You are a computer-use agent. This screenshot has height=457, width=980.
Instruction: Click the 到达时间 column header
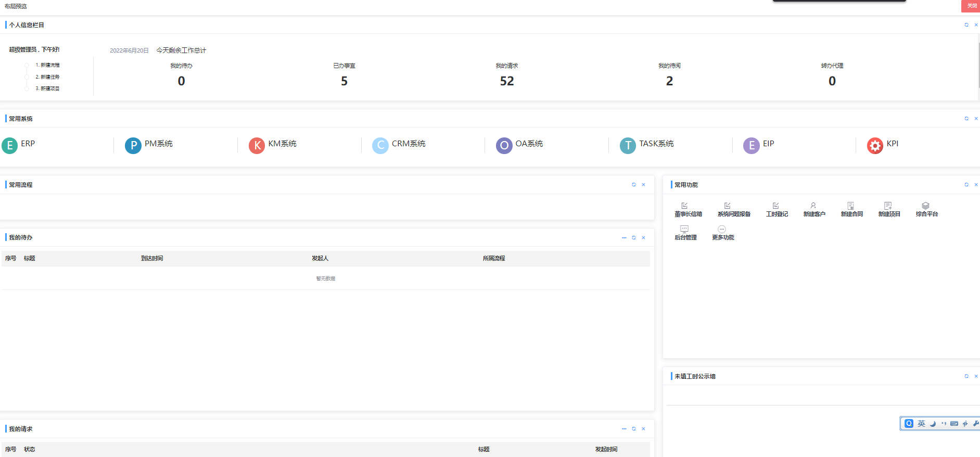click(x=152, y=259)
